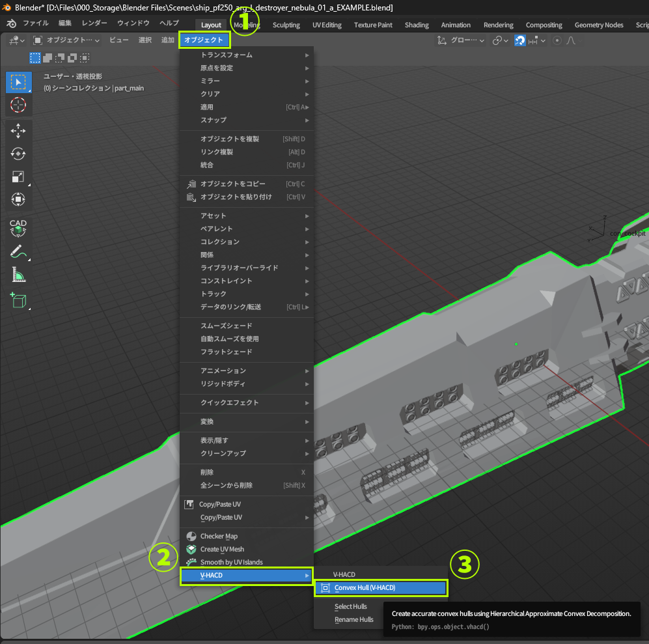Open the オブジェクト mode dropdown
This screenshot has width=649, height=644.
[66, 40]
